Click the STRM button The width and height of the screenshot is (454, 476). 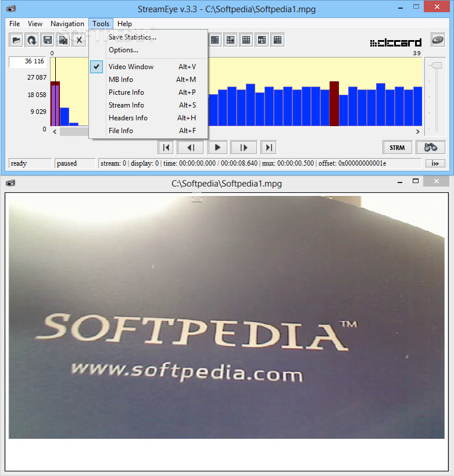point(397,148)
